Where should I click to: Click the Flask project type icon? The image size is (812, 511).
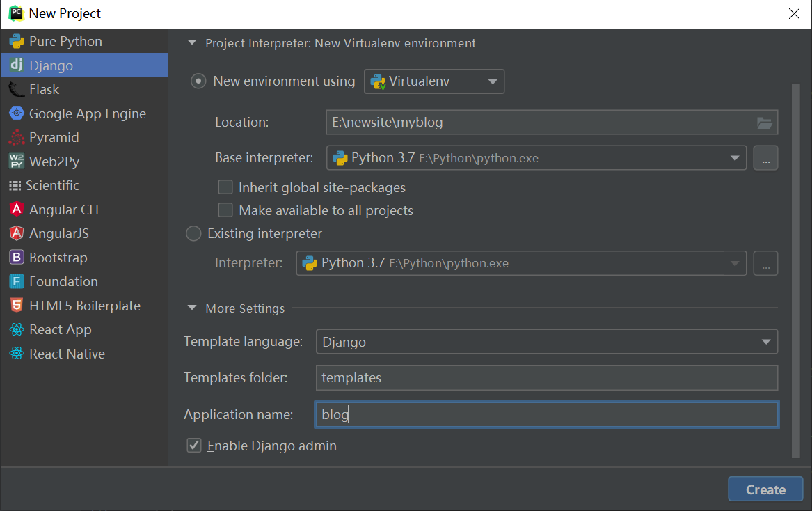(17, 90)
